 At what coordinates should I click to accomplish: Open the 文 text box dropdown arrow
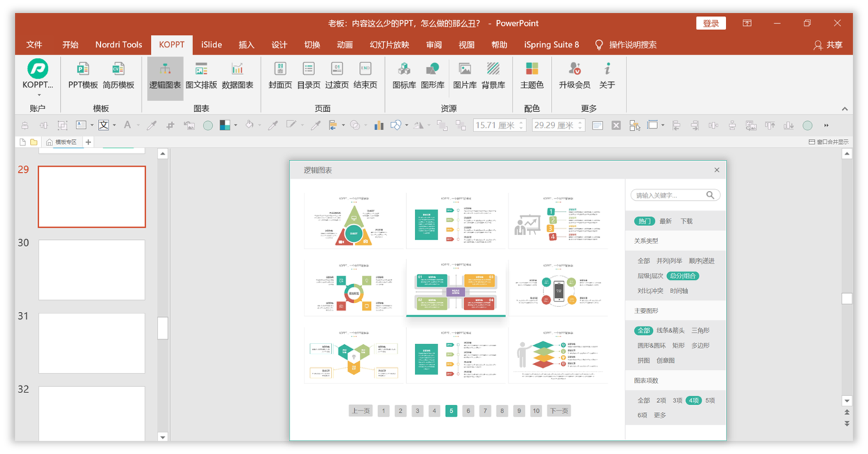(114, 125)
